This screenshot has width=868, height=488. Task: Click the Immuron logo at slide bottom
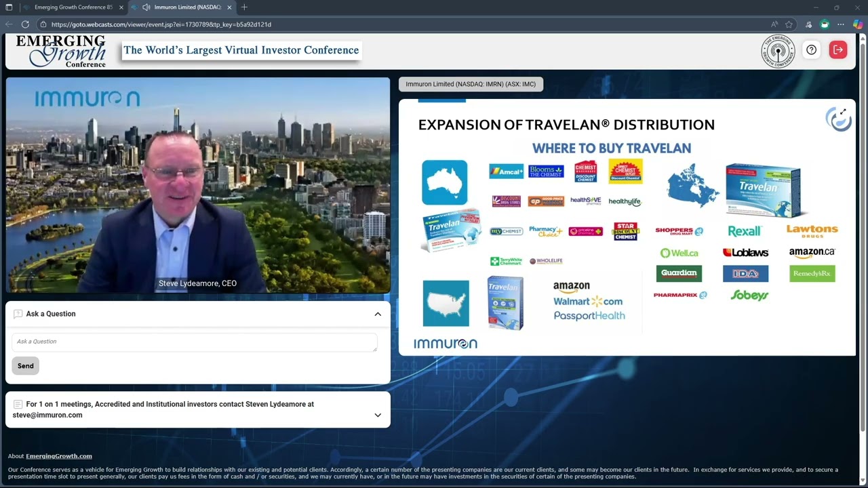[446, 344]
